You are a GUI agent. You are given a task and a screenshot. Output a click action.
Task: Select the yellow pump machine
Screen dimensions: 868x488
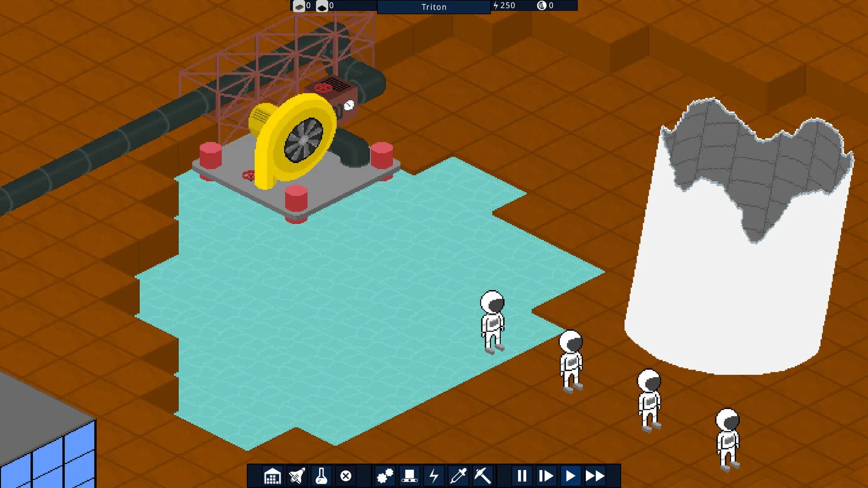(x=296, y=140)
